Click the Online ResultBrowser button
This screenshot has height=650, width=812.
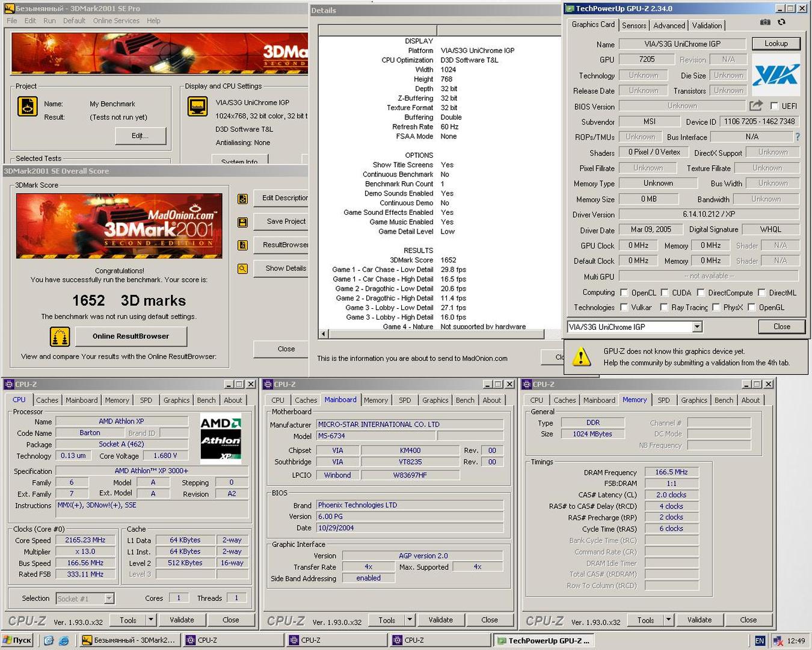coord(131,336)
